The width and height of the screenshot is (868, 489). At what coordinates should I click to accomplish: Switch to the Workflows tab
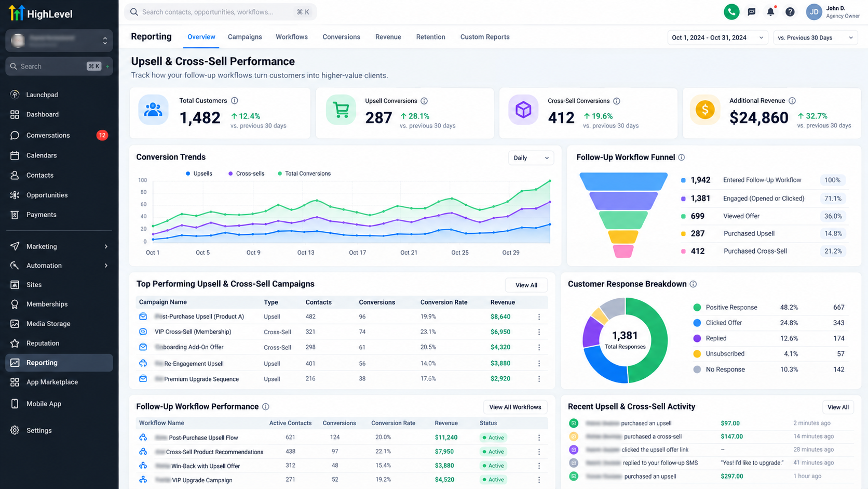292,37
